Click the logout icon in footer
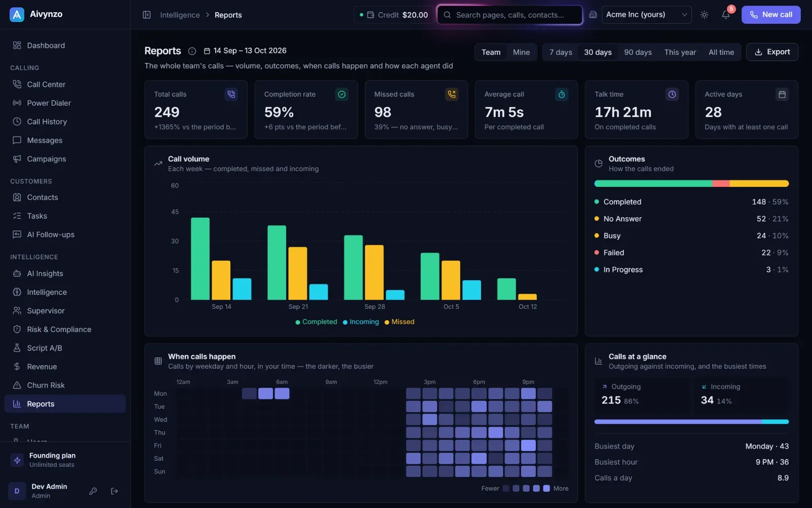Screen dimensions: 812x508 tap(115, 491)
